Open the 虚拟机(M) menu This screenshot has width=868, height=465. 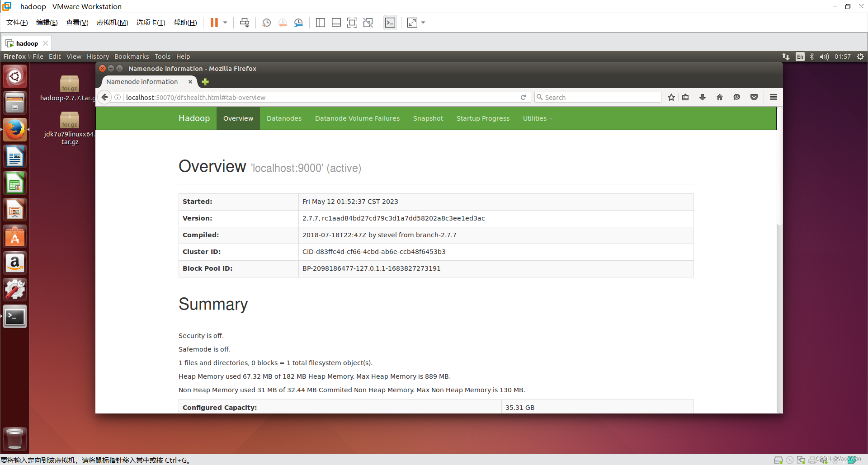click(113, 23)
